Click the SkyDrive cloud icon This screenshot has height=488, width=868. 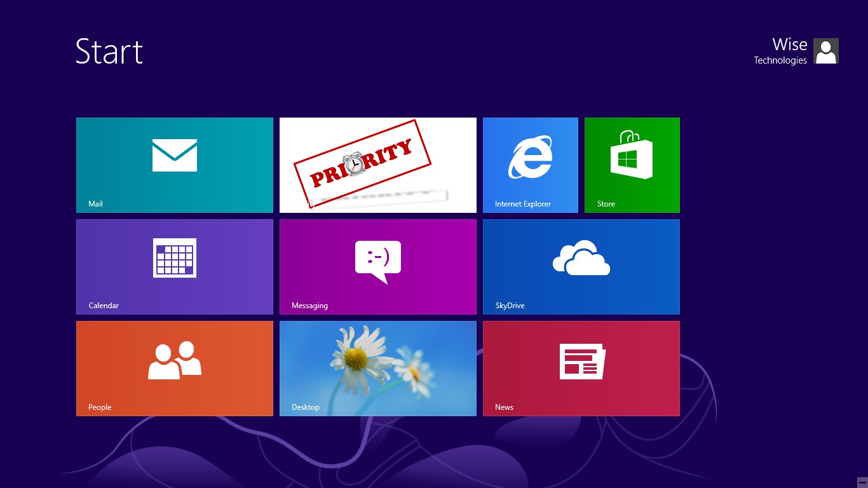581,258
